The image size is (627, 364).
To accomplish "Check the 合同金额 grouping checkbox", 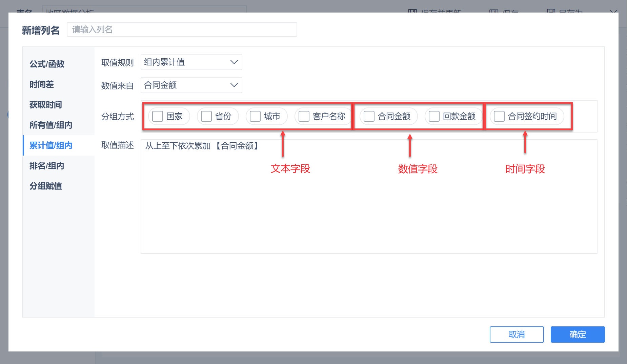I will point(369,116).
